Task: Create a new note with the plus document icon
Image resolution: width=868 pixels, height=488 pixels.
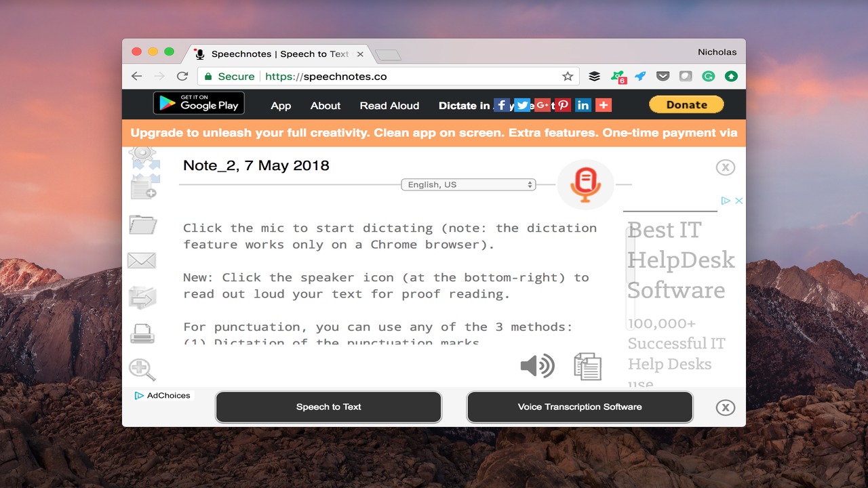Action: pos(144,187)
